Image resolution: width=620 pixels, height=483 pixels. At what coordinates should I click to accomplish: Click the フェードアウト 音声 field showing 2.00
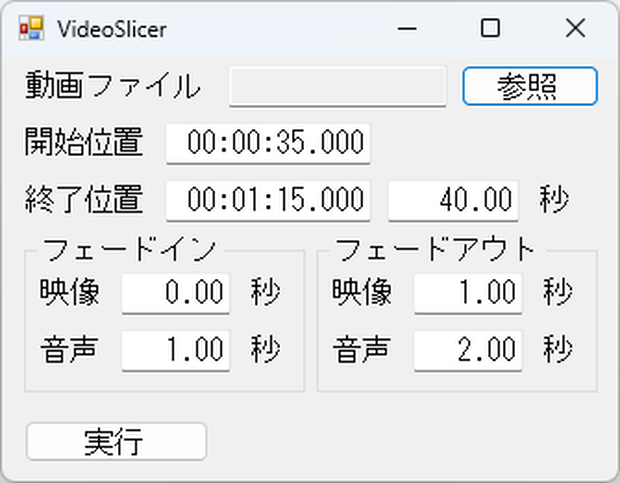(x=468, y=351)
